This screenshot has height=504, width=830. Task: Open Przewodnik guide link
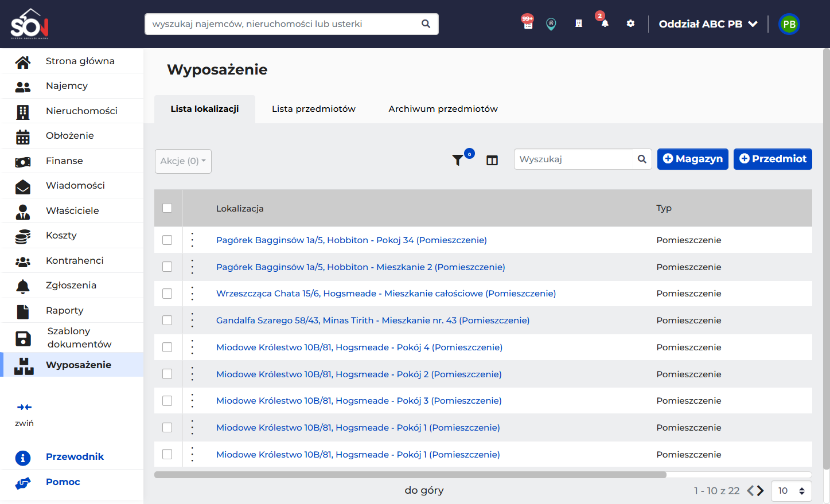tap(75, 456)
